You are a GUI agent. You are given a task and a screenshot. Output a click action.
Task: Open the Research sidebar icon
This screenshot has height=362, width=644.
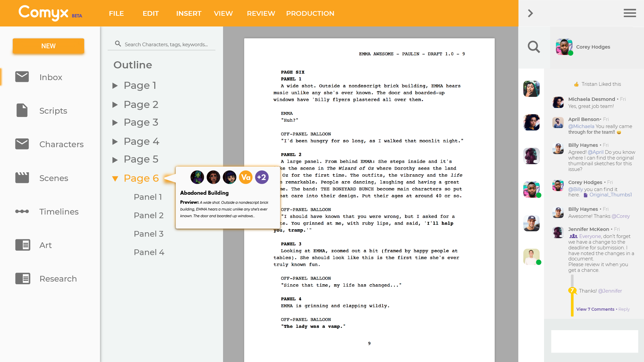click(x=22, y=279)
